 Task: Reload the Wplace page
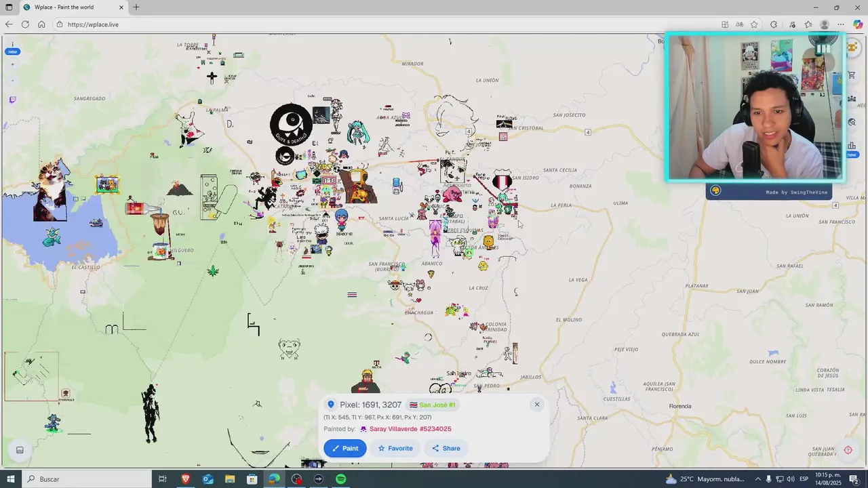(25, 24)
